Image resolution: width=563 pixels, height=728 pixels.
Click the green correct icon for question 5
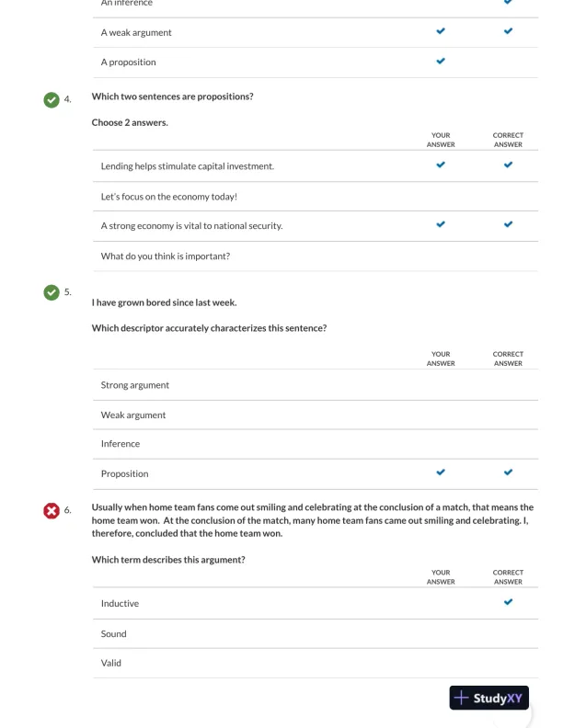[51, 292]
